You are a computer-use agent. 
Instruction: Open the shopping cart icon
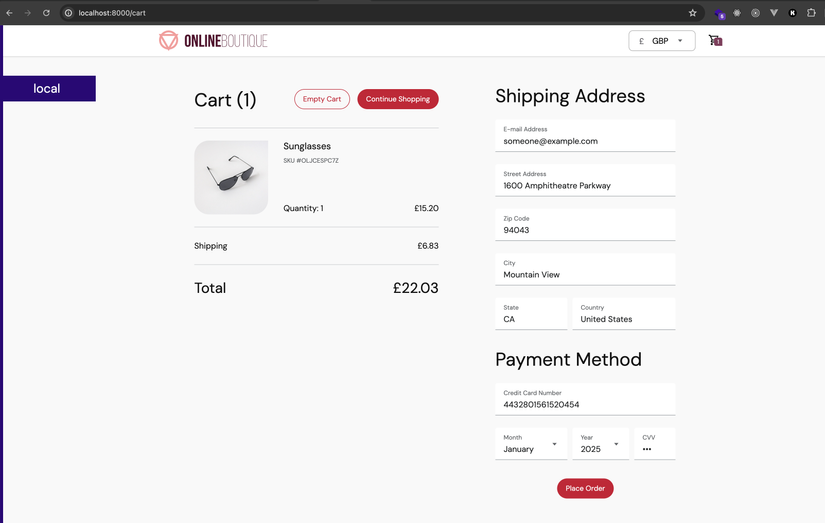pyautogui.click(x=715, y=41)
